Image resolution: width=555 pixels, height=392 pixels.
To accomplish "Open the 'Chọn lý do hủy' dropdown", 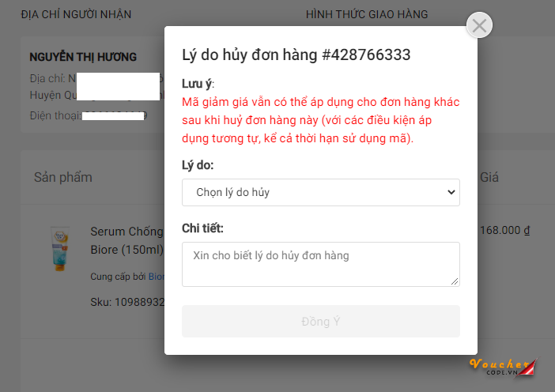I will click(x=319, y=192).
